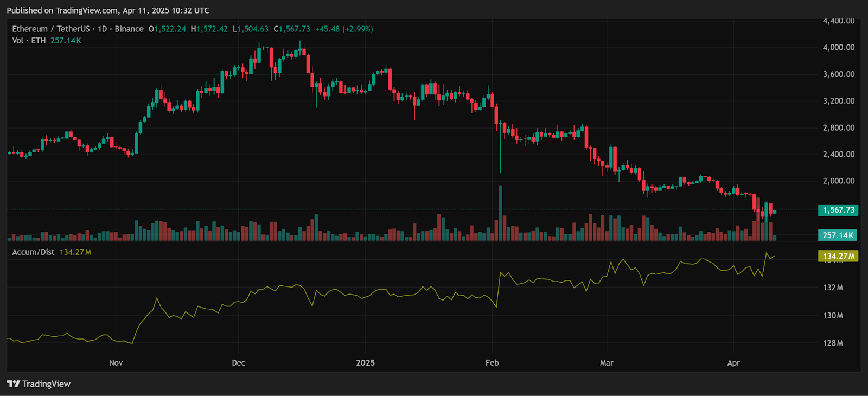The image size is (868, 396).
Task: Click the green 257.14K volume axis label
Action: coord(838,235)
